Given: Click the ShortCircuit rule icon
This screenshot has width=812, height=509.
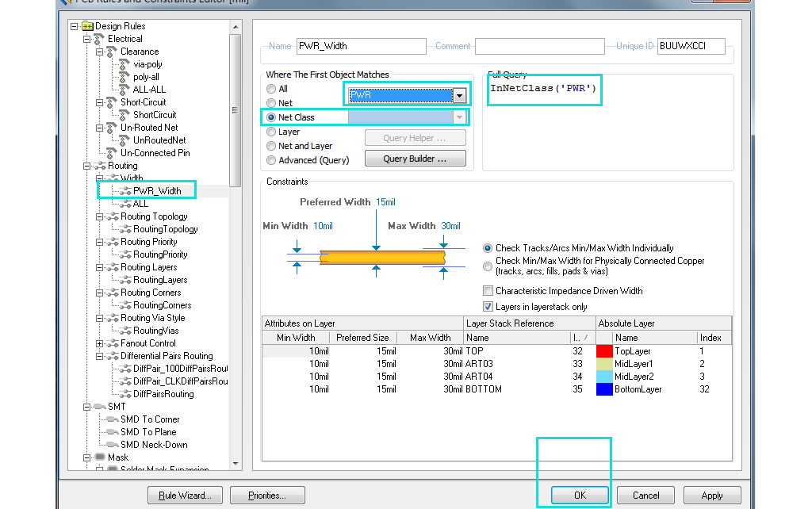Looking at the screenshot, I should point(124,115).
